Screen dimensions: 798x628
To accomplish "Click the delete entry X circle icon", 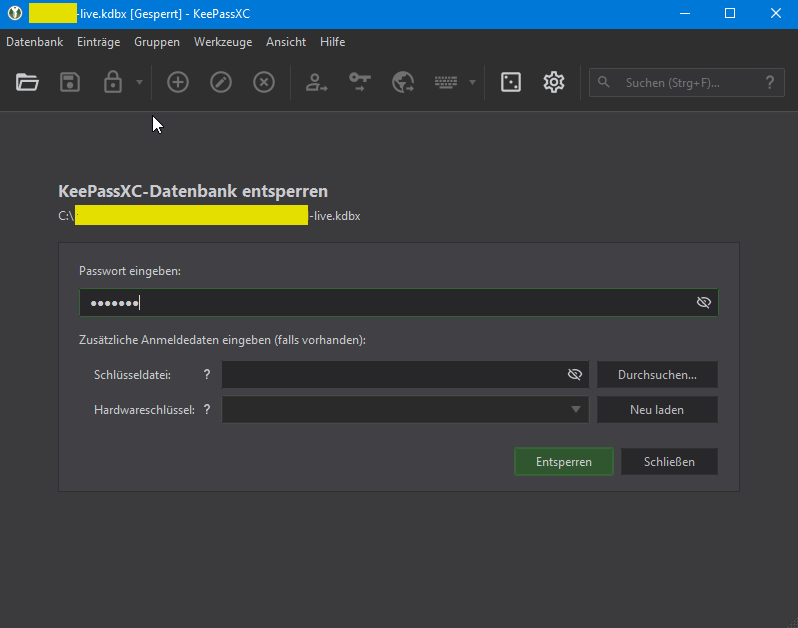I will pyautogui.click(x=264, y=82).
